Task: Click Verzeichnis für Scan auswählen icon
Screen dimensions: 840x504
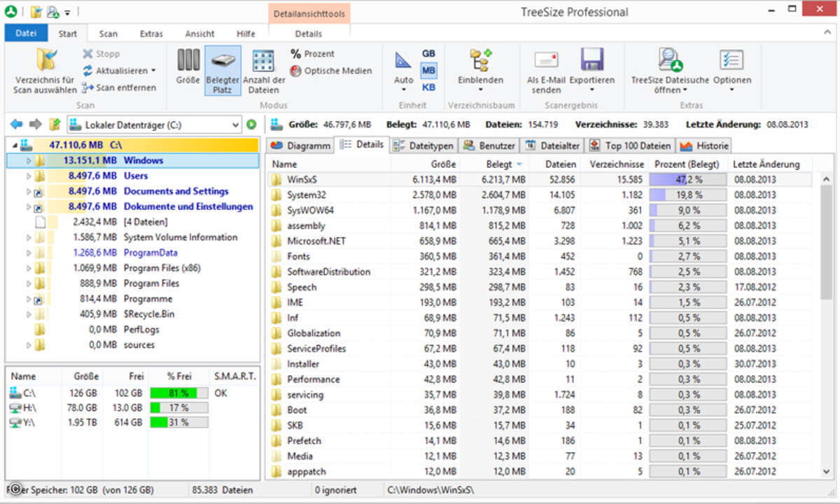Action: pyautogui.click(x=48, y=60)
